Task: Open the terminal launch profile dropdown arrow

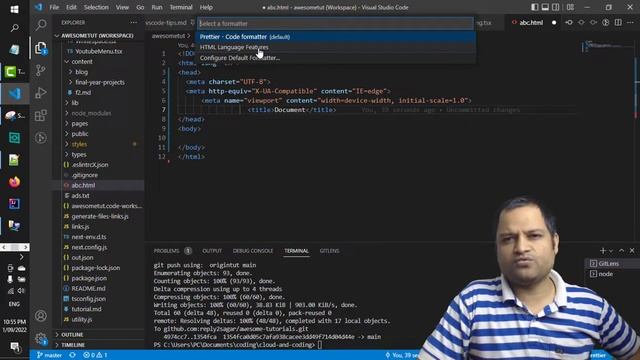Action: click(611, 251)
